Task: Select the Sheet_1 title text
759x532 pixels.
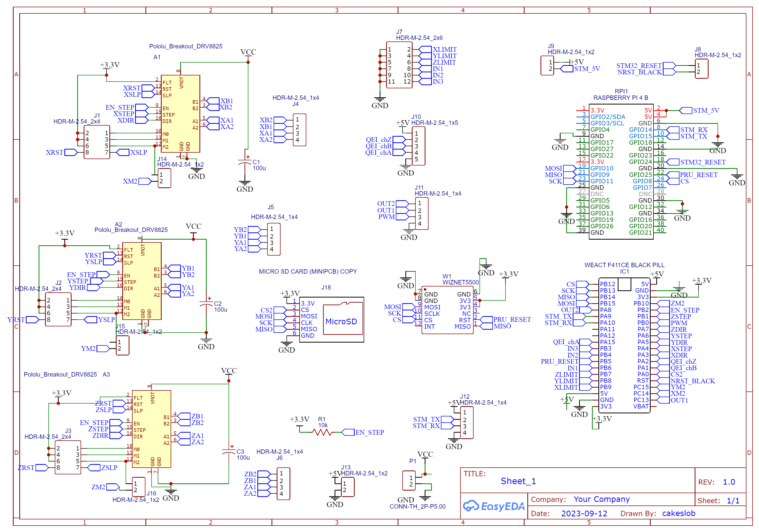Action: (518, 481)
